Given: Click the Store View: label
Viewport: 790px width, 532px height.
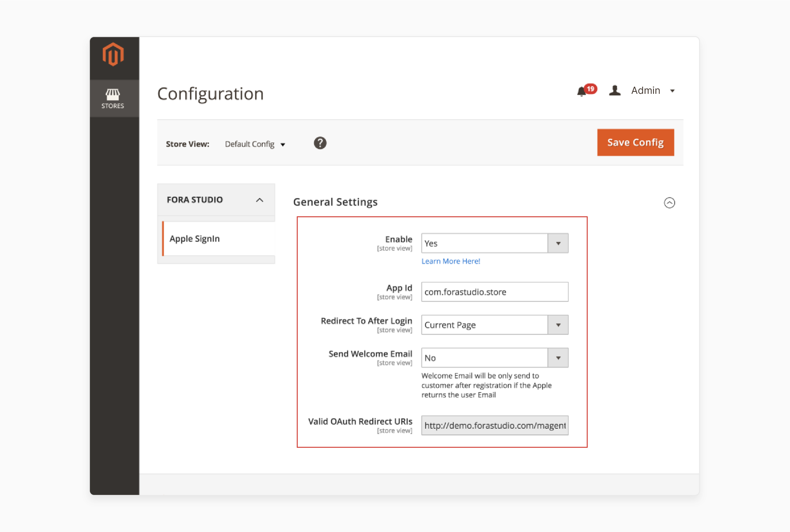Looking at the screenshot, I should [x=188, y=144].
